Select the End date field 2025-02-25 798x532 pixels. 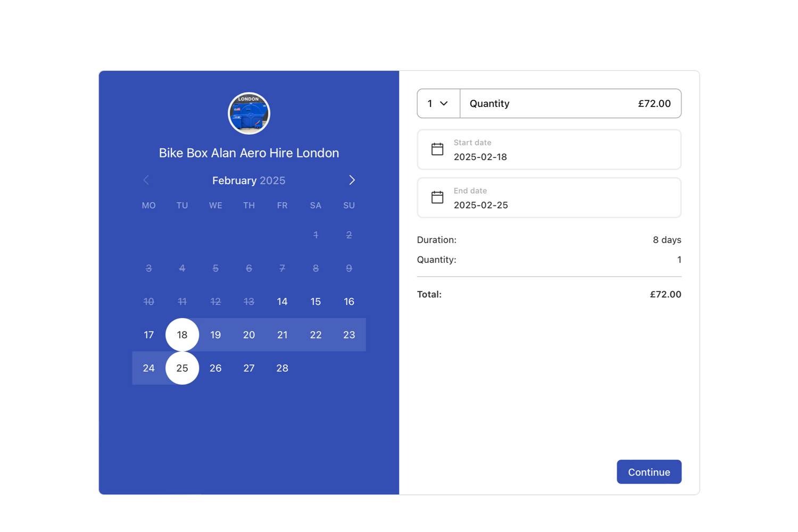click(549, 198)
